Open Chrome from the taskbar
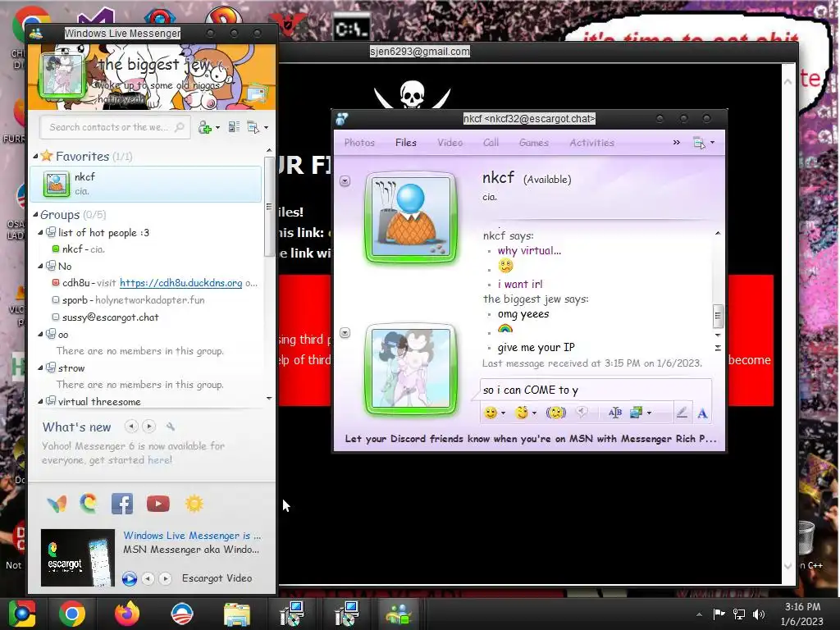The width and height of the screenshot is (840, 630). (x=72, y=614)
